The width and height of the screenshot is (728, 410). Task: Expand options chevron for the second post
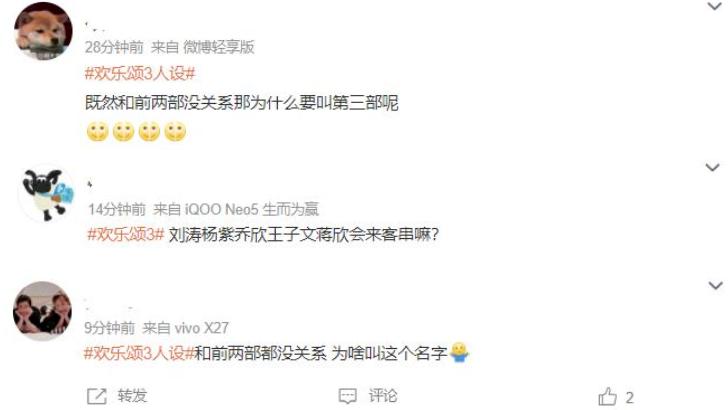tap(713, 167)
